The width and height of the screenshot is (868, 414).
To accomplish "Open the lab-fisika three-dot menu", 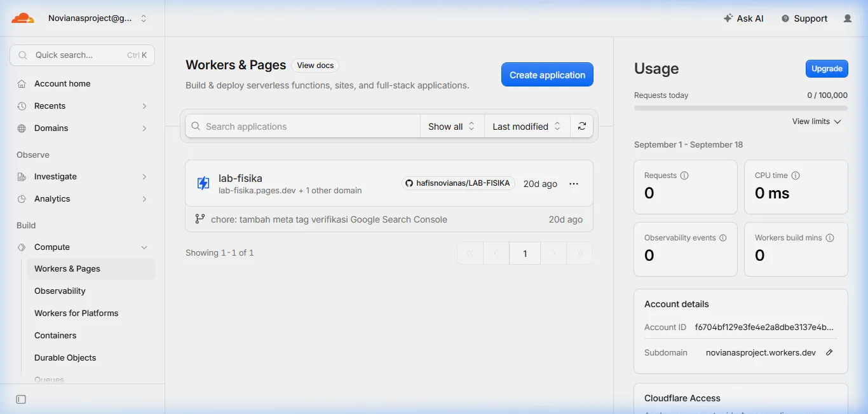I will [x=574, y=183].
